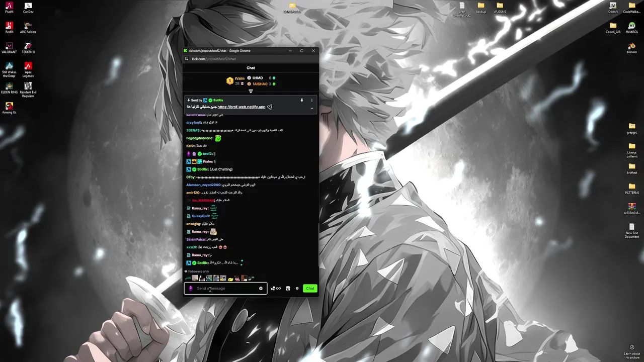This screenshot has height=362, width=644.
Task: Open WLGUNS folder on desktop
Action: click(500, 8)
